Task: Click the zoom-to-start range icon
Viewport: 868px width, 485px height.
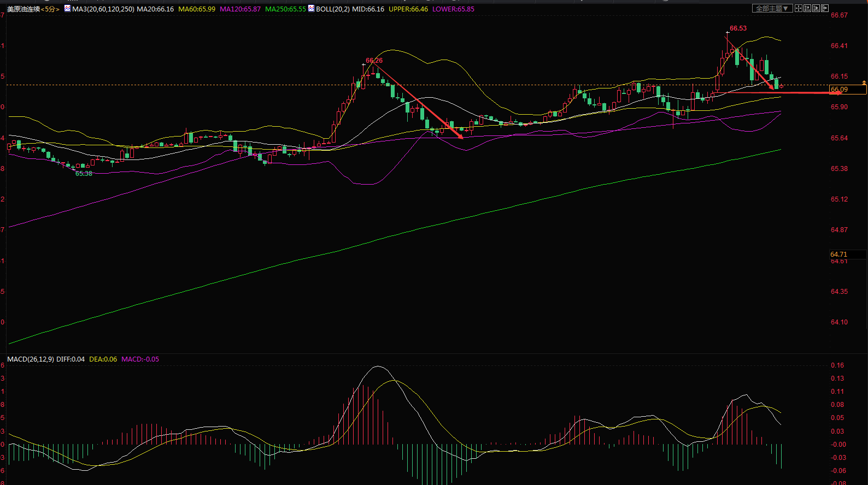Action: tap(807, 8)
